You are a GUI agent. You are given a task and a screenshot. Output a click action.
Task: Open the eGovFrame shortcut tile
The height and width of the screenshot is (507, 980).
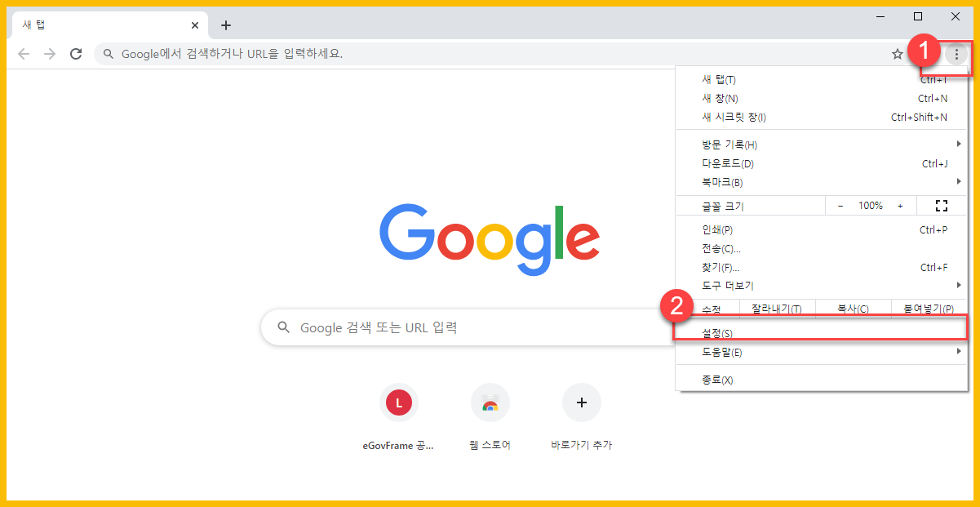point(398,418)
